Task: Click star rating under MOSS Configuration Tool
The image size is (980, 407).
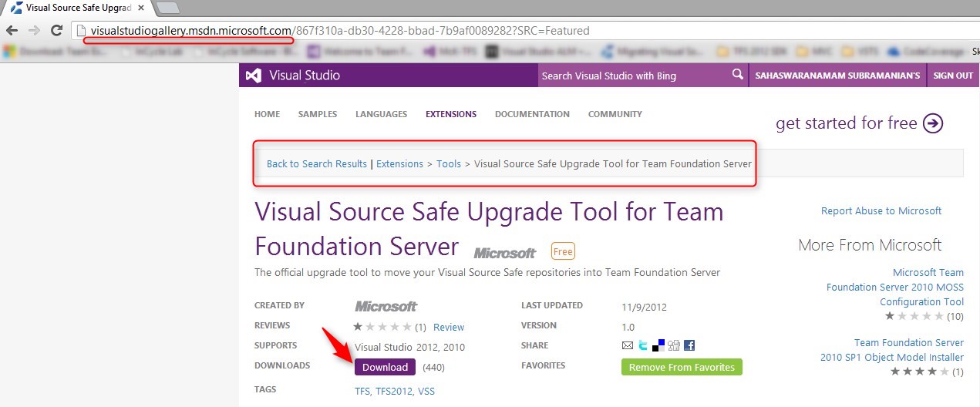Action: click(x=914, y=316)
